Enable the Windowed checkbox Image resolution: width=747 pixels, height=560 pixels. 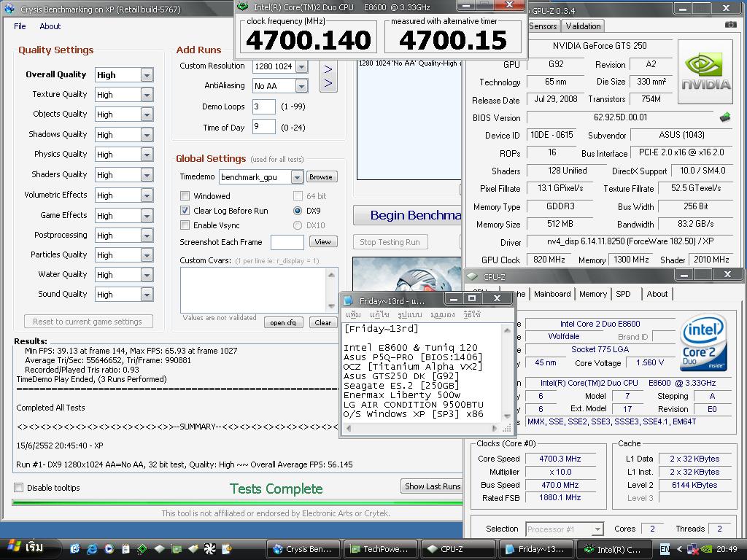(185, 195)
